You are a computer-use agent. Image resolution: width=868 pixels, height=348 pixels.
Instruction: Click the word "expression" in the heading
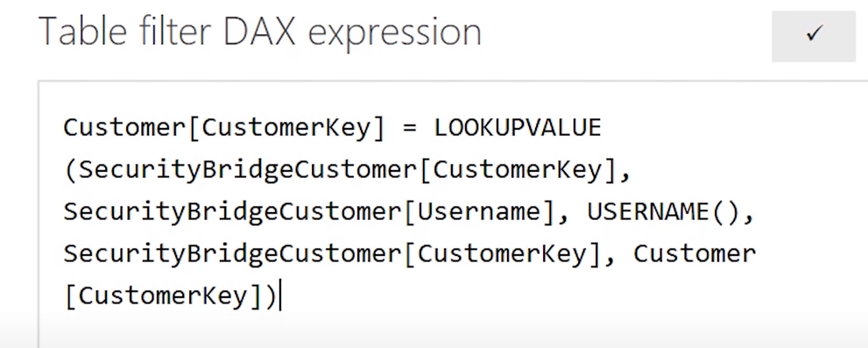pos(394,34)
